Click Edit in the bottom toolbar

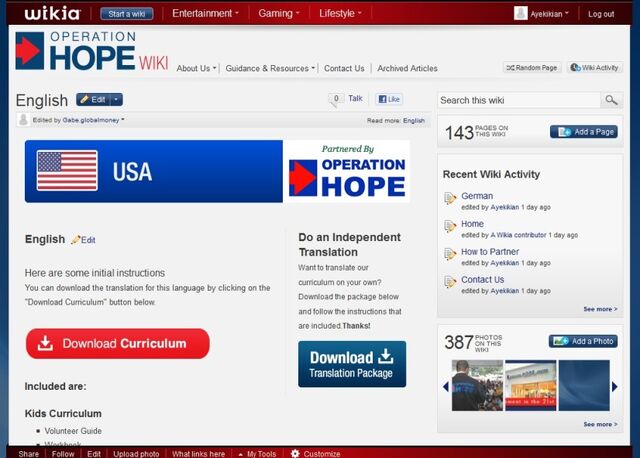pyautogui.click(x=93, y=454)
